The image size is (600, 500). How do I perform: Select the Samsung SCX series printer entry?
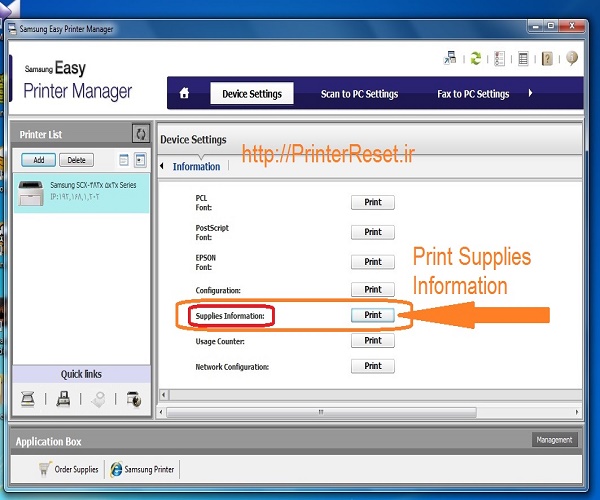[82, 192]
